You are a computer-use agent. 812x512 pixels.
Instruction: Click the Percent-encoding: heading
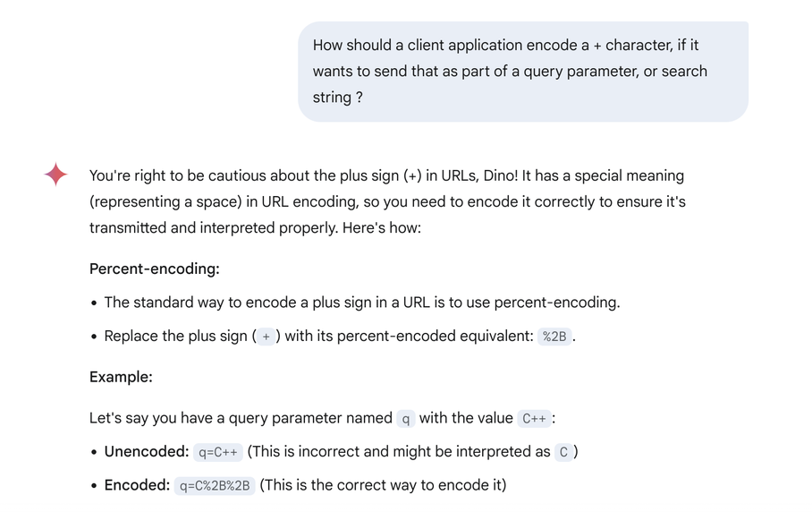pos(155,269)
